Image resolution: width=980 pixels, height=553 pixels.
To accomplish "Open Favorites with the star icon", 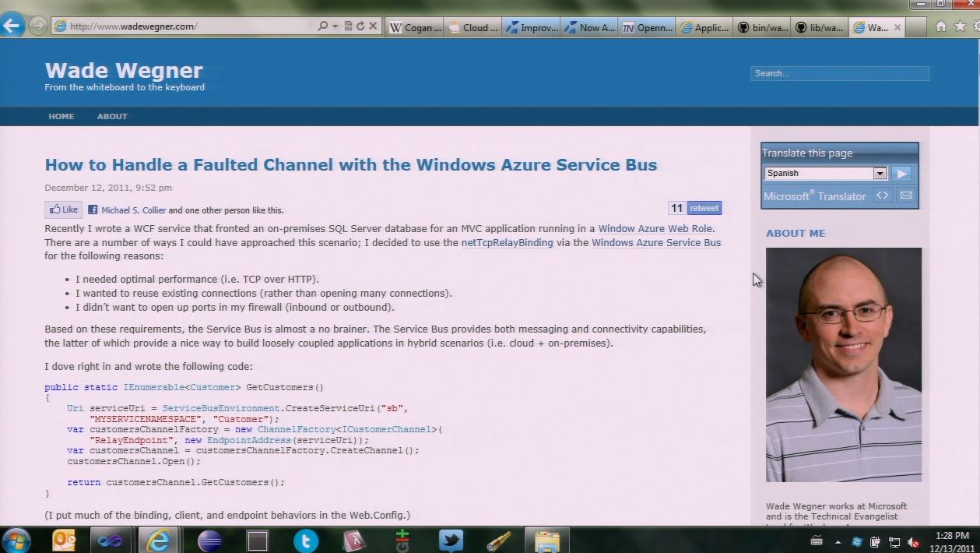I will (959, 26).
